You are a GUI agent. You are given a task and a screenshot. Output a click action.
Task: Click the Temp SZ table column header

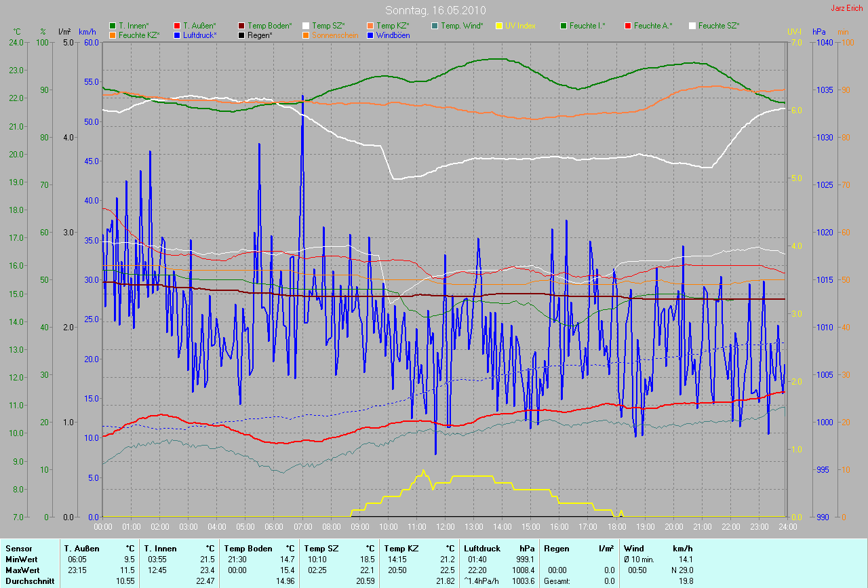pyautogui.click(x=323, y=549)
